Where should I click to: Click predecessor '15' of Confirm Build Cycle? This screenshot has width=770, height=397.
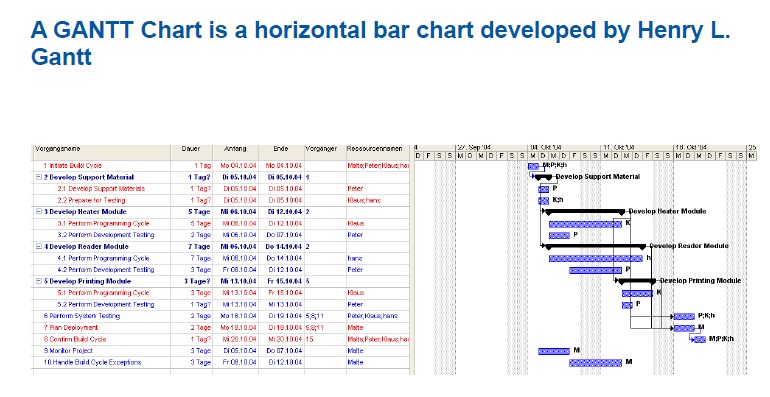click(309, 340)
